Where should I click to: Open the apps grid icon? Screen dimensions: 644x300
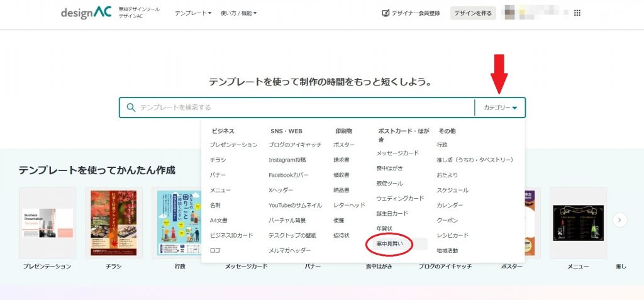pyautogui.click(x=577, y=13)
